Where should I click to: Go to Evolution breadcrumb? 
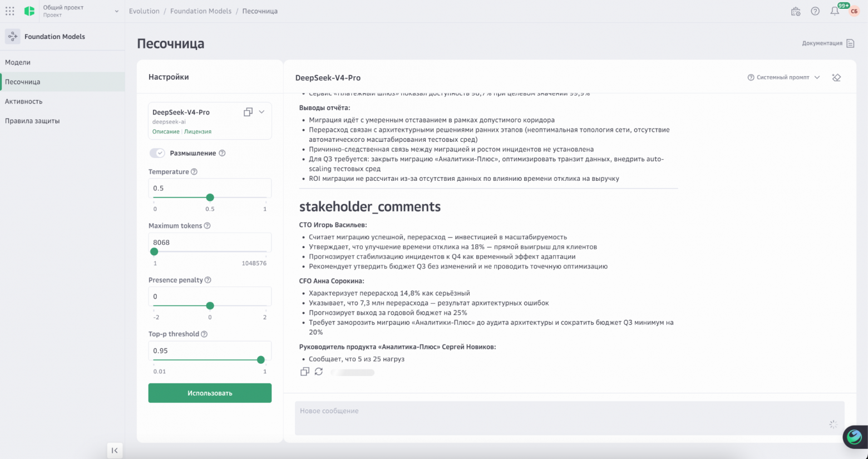(x=144, y=11)
